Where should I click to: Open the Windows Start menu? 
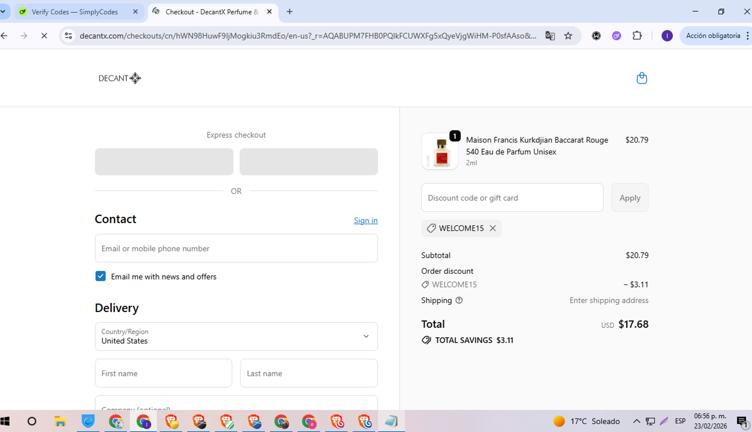click(5, 421)
